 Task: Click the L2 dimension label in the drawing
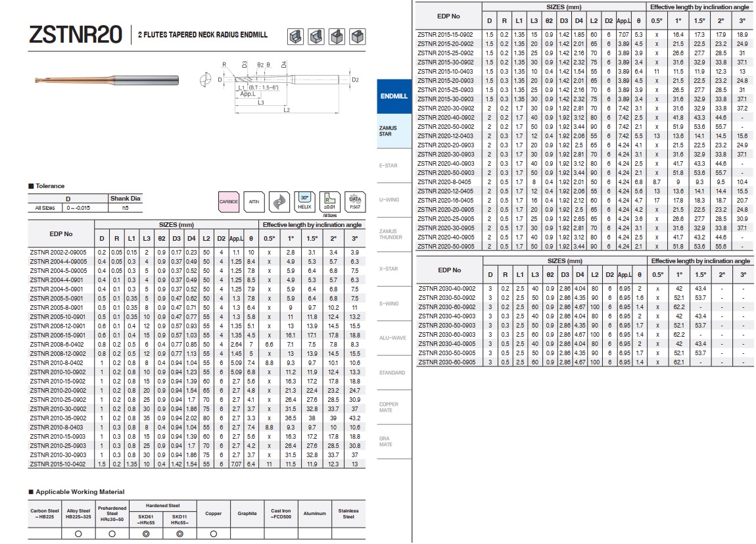tap(287, 110)
